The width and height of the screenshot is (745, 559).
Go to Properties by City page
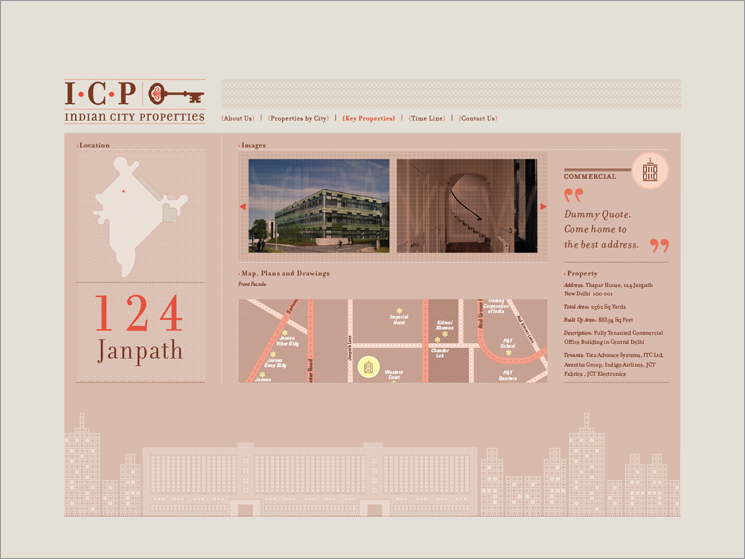coord(298,118)
